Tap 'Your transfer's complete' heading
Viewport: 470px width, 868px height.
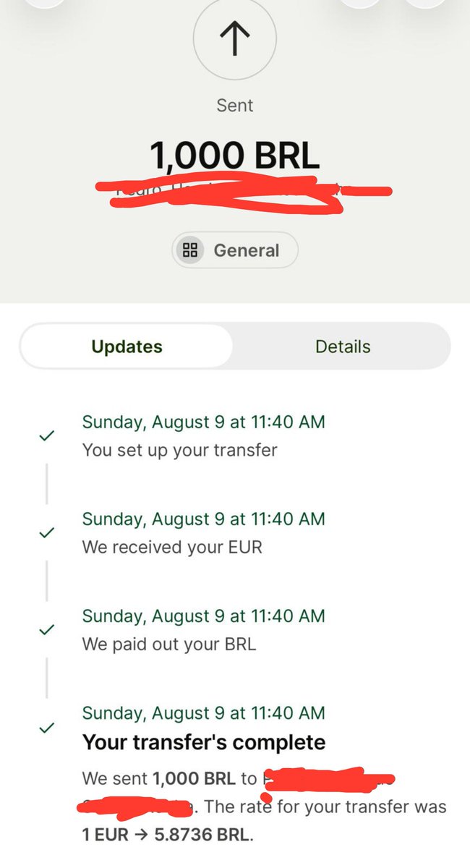point(204,742)
